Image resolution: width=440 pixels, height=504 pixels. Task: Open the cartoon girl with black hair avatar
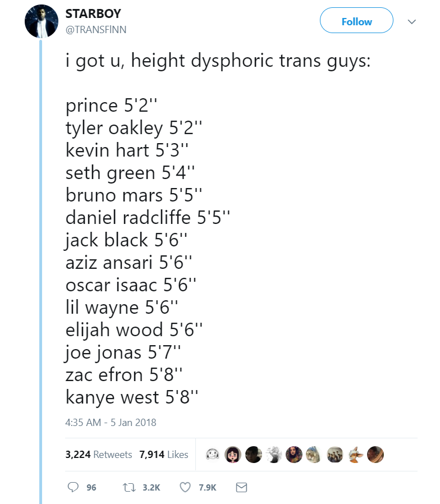click(x=233, y=455)
